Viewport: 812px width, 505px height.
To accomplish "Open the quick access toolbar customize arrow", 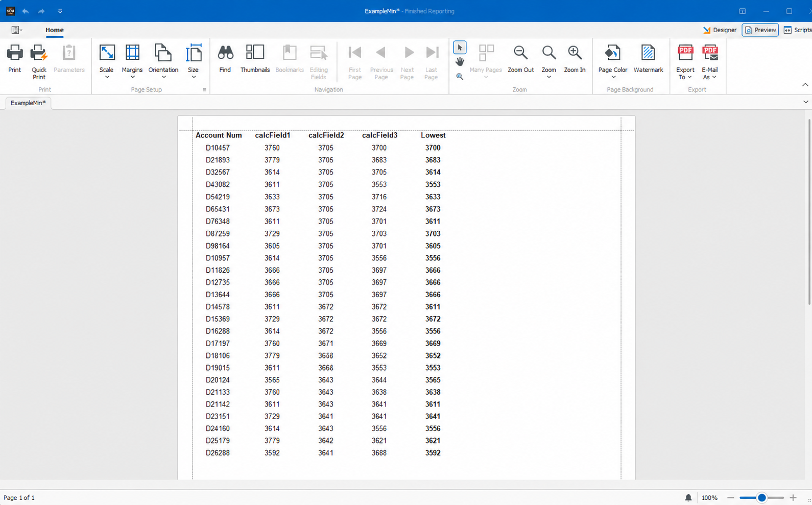I will click(x=60, y=11).
